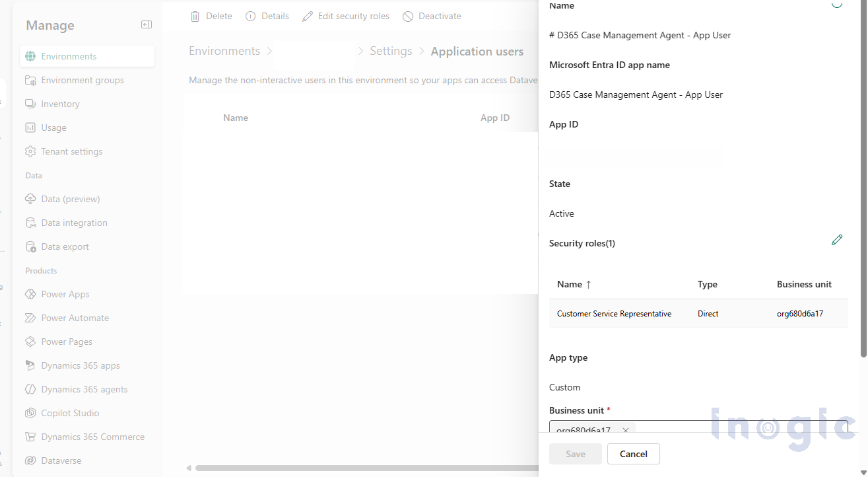The height and width of the screenshot is (477, 868).
Task: Click the Dataverse icon in sidebar
Action: pyautogui.click(x=30, y=460)
